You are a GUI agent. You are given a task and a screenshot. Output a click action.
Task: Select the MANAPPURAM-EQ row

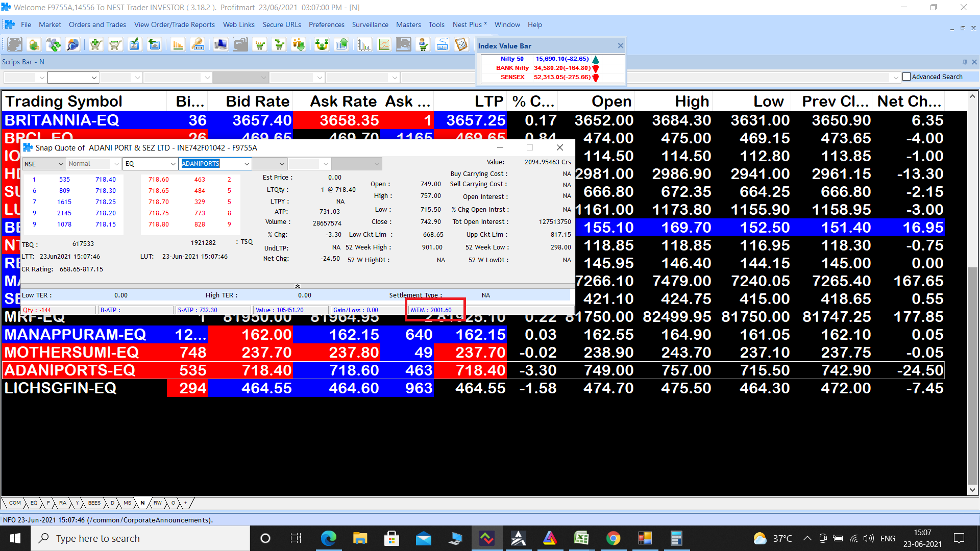pos(473,335)
